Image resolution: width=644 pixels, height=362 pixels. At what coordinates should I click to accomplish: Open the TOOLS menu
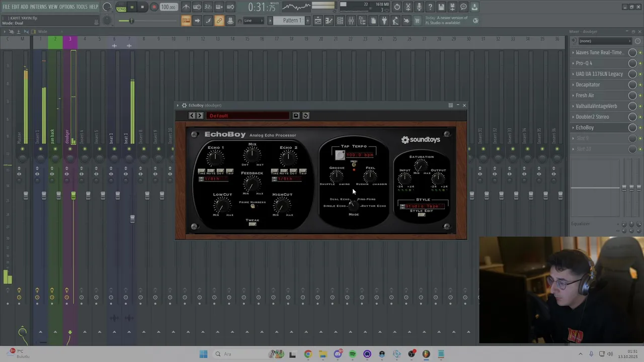click(x=82, y=7)
